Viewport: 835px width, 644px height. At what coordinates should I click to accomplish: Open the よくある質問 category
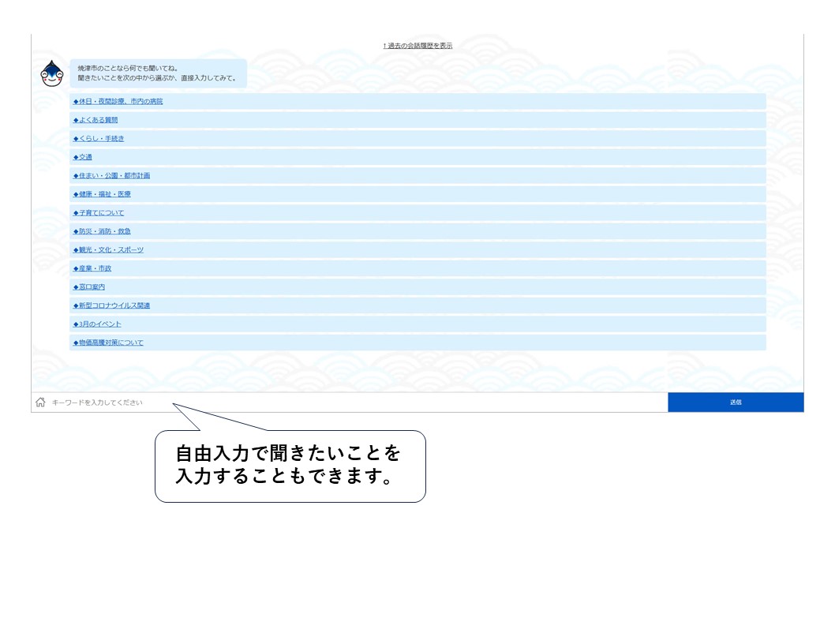click(98, 120)
